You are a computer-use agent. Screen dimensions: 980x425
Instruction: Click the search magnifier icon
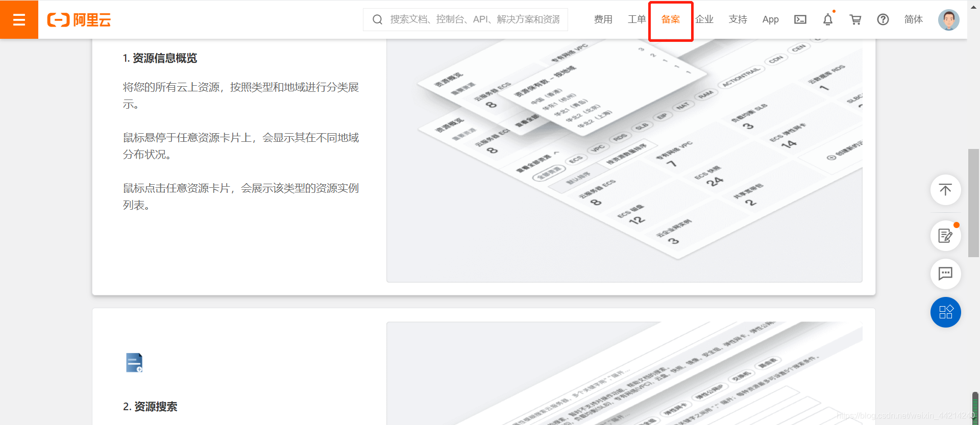[377, 19]
